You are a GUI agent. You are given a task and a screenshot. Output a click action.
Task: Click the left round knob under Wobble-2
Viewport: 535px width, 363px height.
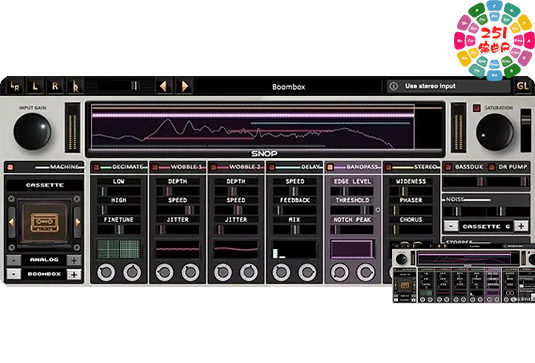223,272
